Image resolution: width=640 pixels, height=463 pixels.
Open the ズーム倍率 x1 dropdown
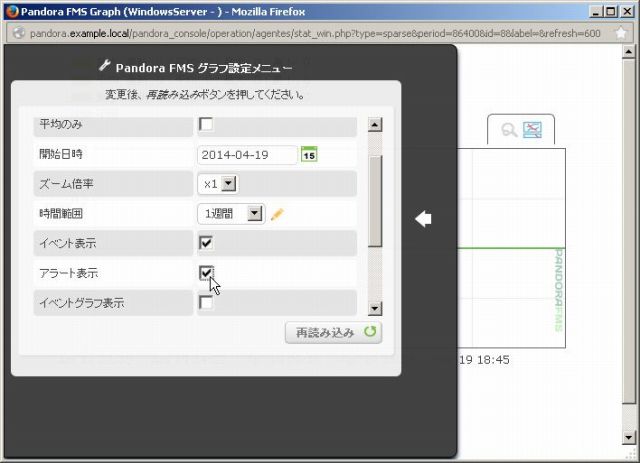218,184
